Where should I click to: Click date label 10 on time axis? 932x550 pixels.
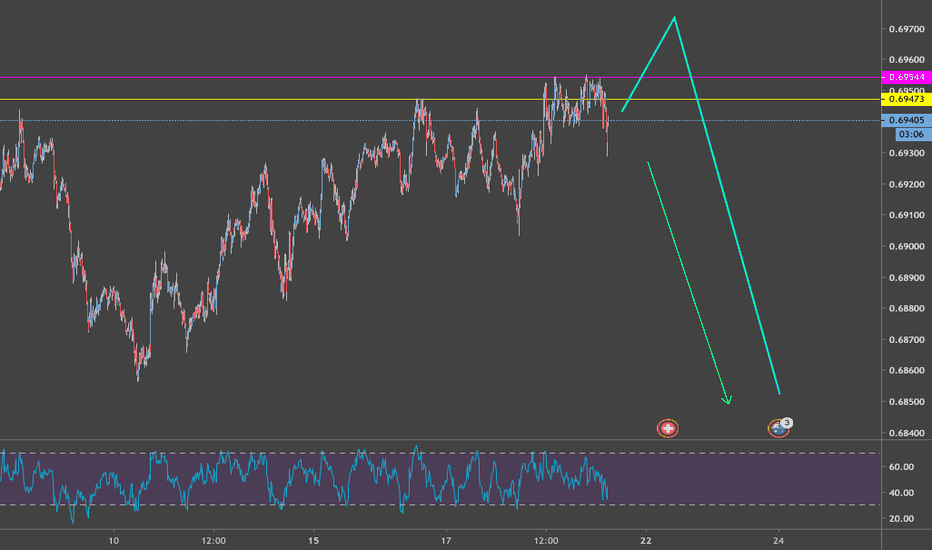114,540
